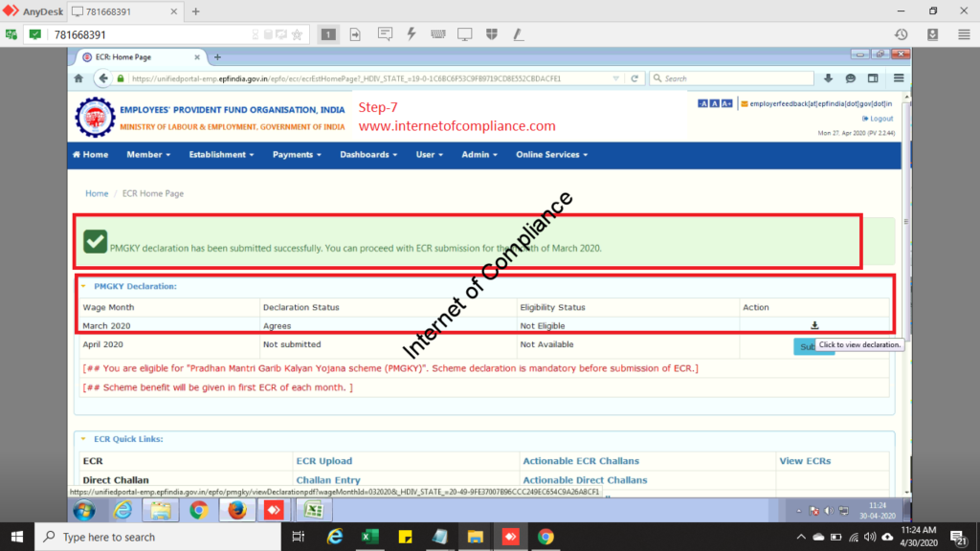Open AnyDesk icon on remote taskbar

(274, 511)
